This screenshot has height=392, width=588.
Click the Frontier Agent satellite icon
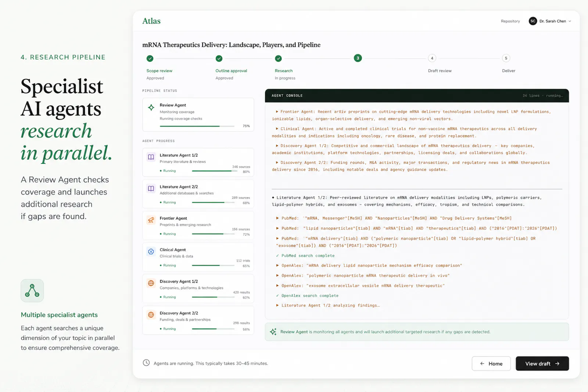click(x=151, y=220)
